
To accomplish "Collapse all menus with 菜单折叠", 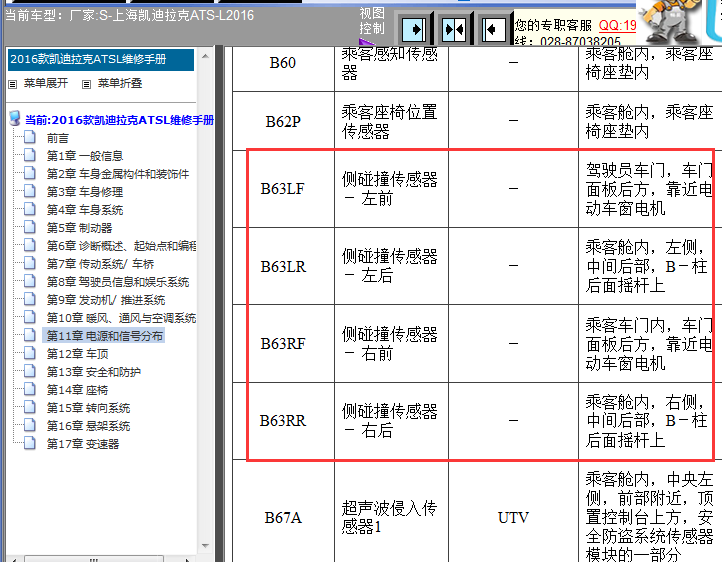I will click(120, 83).
